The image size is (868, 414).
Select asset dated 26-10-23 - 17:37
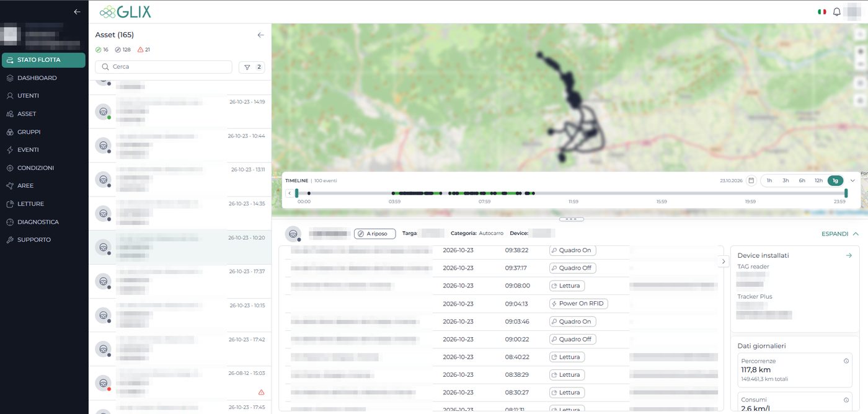[x=180, y=282]
